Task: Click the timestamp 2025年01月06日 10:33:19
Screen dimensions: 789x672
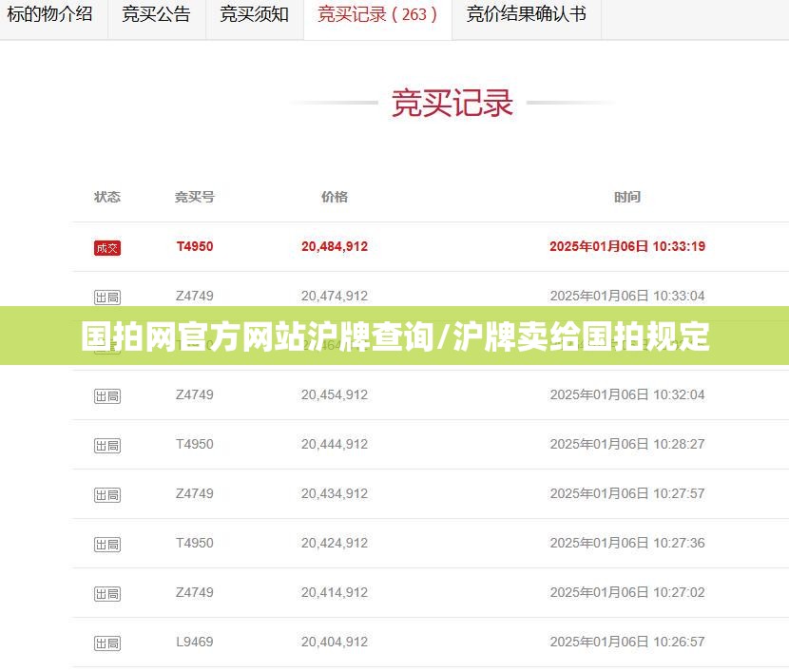Action: [627, 246]
